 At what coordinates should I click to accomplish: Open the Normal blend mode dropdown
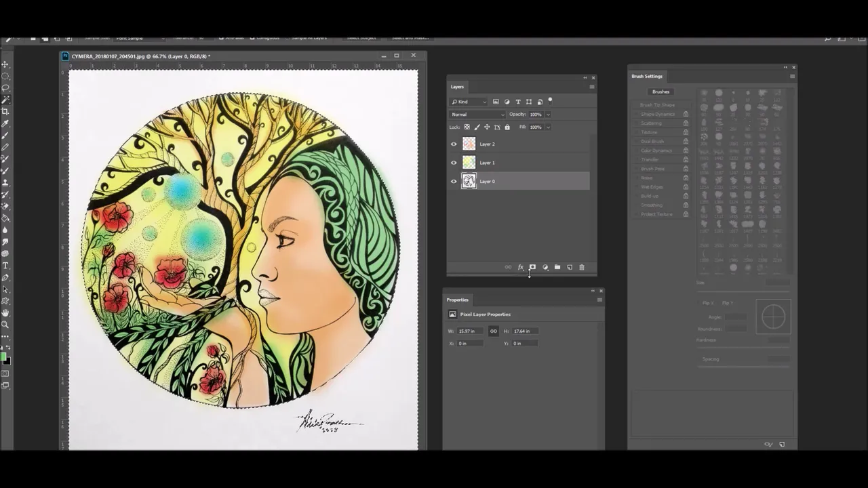point(477,115)
